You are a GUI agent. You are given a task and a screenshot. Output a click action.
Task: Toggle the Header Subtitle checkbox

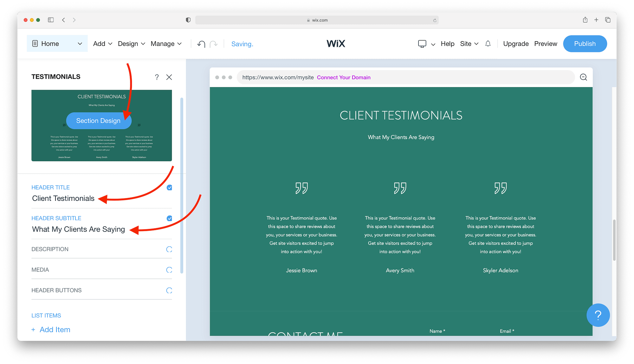(169, 218)
